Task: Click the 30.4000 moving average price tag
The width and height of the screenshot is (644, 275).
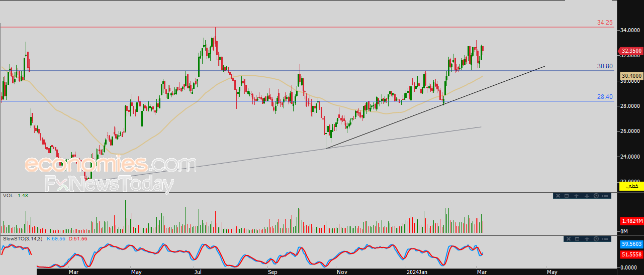Action: coord(630,76)
